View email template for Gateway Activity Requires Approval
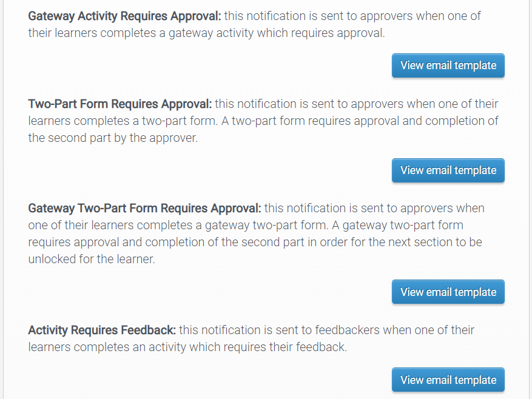532x399 pixels. pyautogui.click(x=448, y=65)
